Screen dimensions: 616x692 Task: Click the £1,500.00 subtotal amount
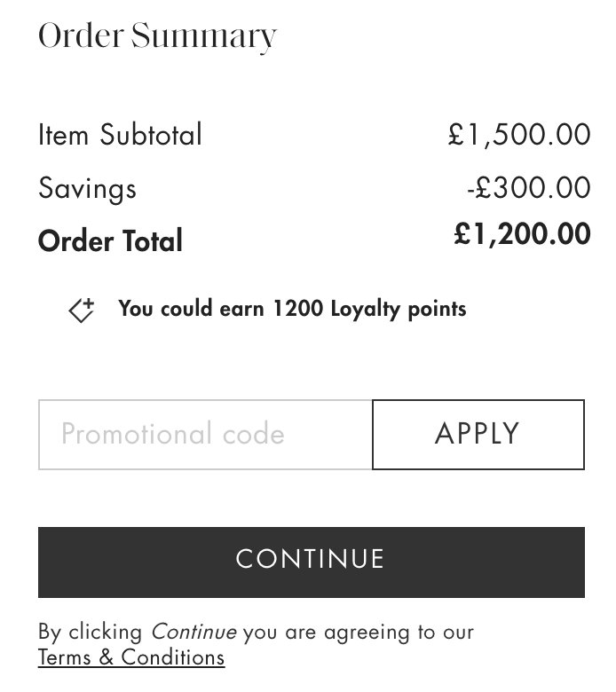pyautogui.click(x=519, y=135)
